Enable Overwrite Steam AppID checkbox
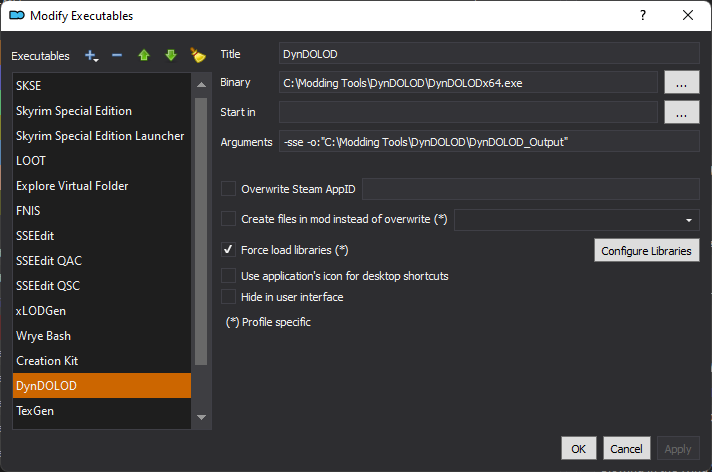This screenshot has height=472, width=712. point(229,189)
